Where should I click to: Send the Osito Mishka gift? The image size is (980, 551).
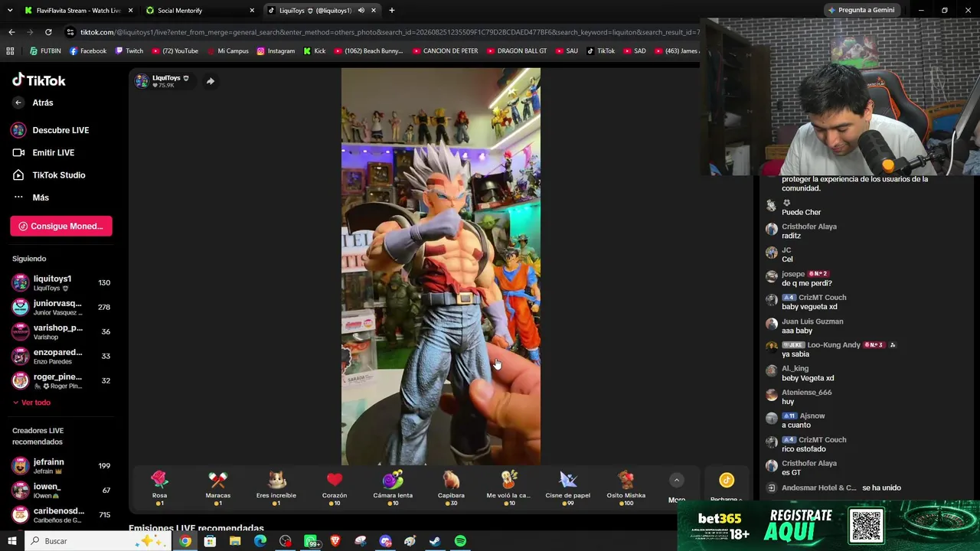(626, 488)
